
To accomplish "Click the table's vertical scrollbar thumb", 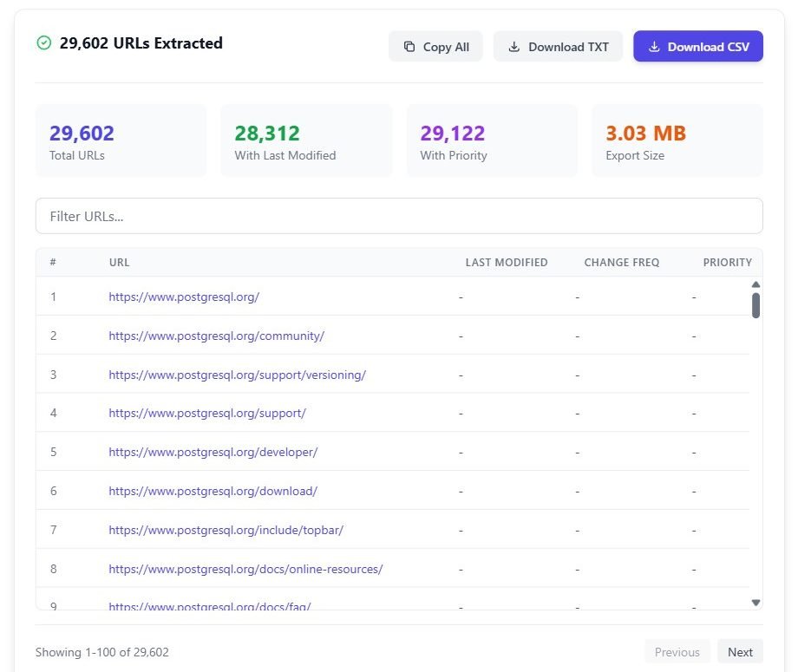I will pos(755,305).
